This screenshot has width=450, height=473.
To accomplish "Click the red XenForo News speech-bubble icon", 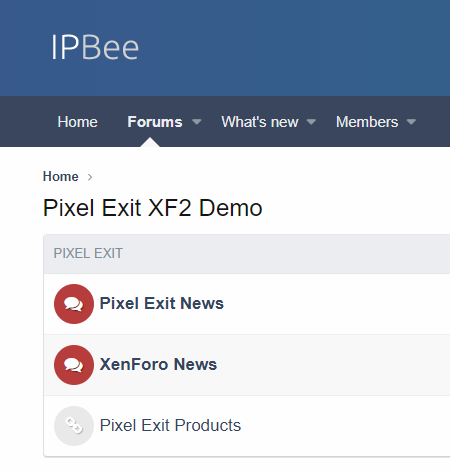I will coord(74,365).
